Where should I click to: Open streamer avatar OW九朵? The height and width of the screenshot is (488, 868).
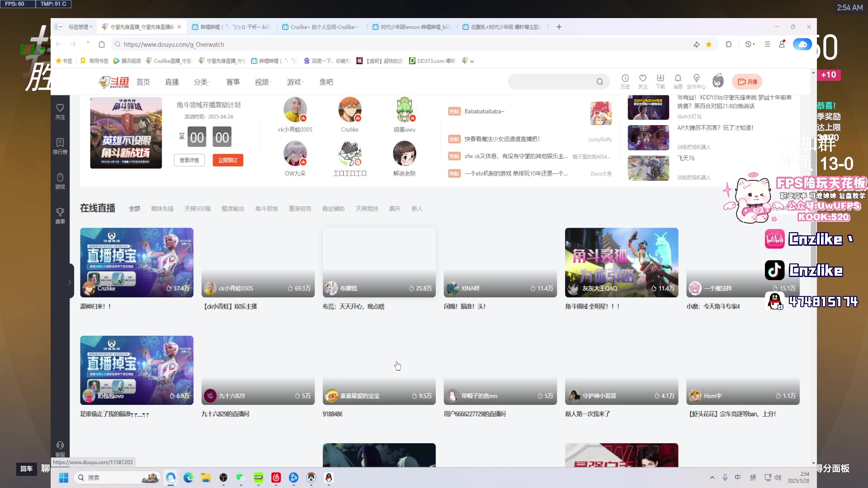click(x=295, y=153)
